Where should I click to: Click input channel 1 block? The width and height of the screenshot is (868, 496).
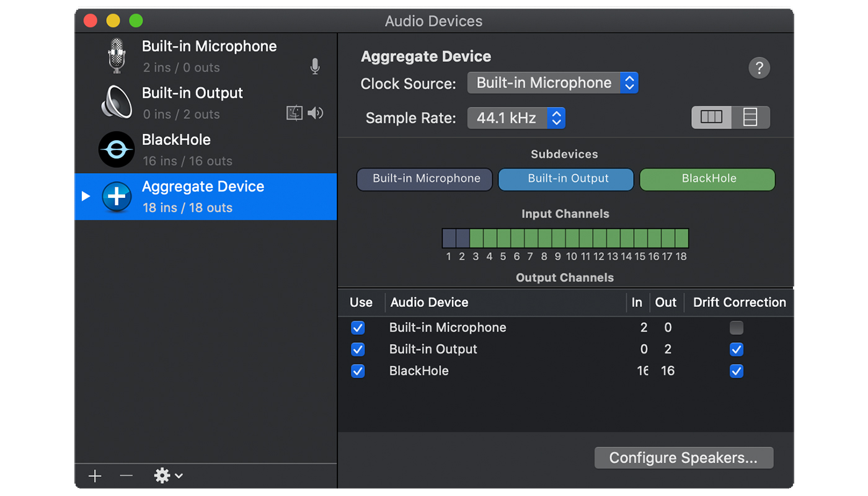coord(449,238)
